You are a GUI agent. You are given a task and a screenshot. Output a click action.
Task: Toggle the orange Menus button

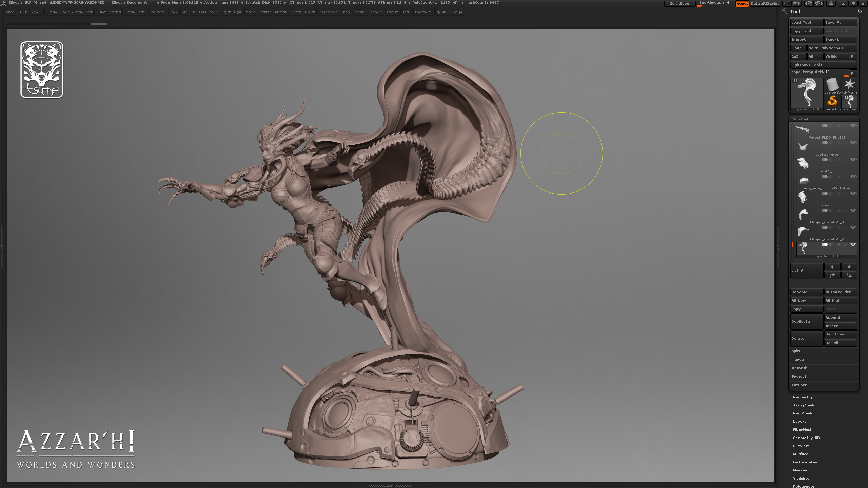click(x=742, y=4)
